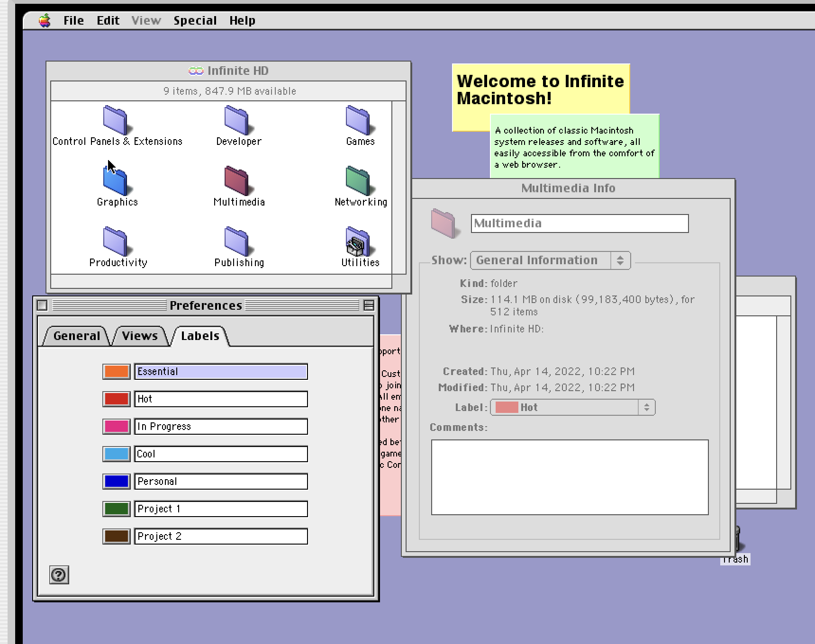The width and height of the screenshot is (815, 644).
Task: Click the pink sticky note behind Info window
Action: tap(390, 425)
